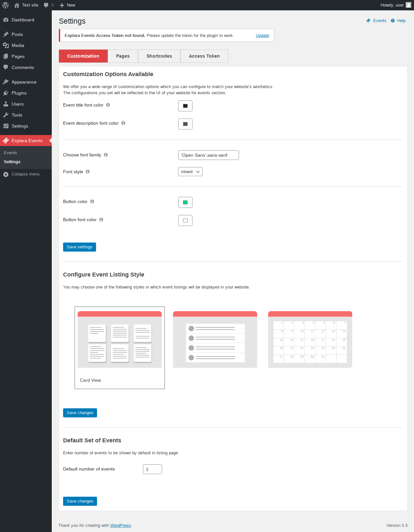Pick the Event title font color swatch
This screenshot has height=532, width=414.
pyautogui.click(x=185, y=106)
